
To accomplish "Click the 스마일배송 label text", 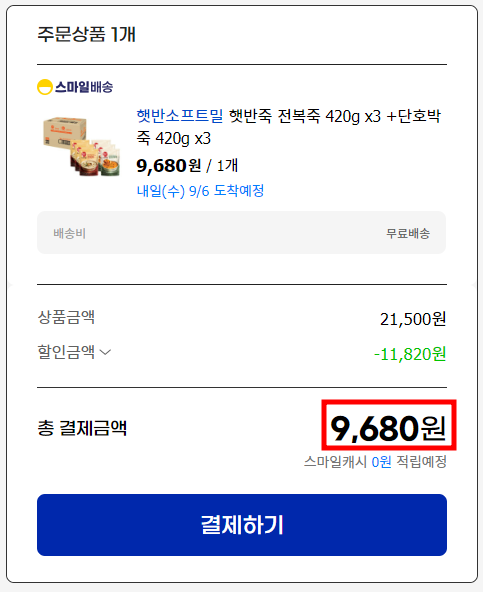I will pos(84,87).
